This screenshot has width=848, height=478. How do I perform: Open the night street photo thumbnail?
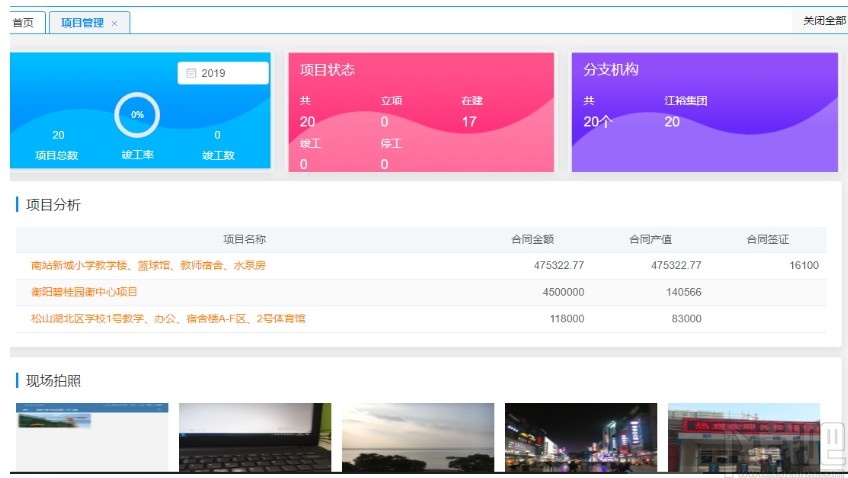point(581,437)
